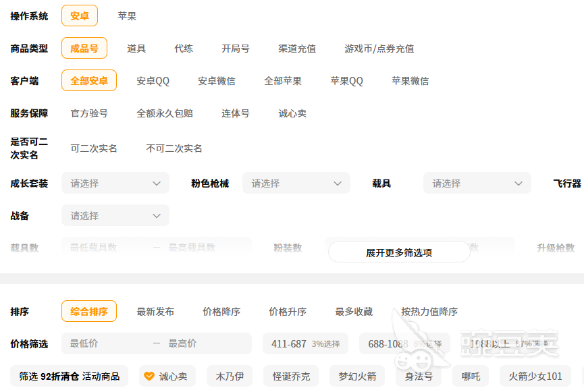Screen dimensions: 584x392
Task: Choose 游戏币/点券充值 product type
Action: click(x=379, y=49)
